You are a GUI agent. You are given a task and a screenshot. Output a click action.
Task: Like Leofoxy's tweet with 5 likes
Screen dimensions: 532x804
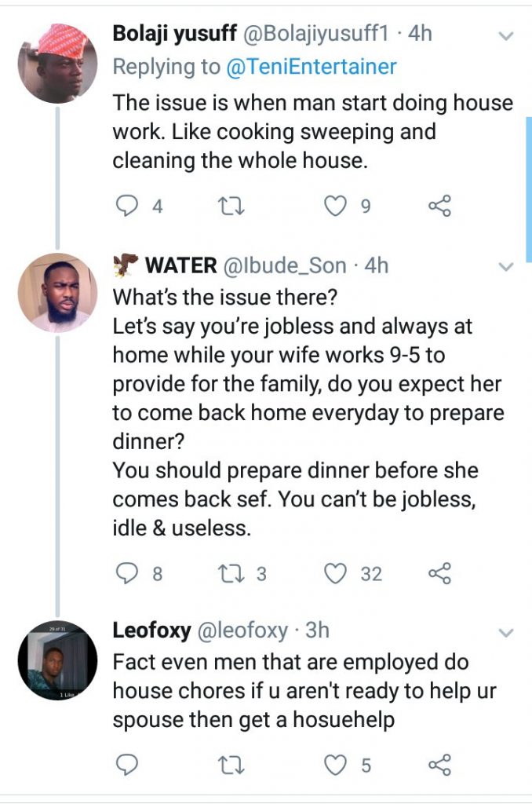[x=336, y=765]
